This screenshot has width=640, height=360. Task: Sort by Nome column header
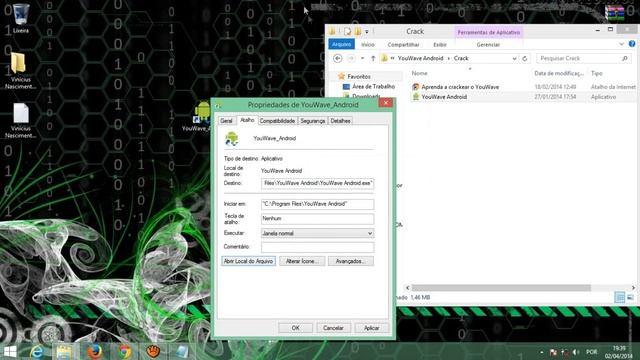420,73
